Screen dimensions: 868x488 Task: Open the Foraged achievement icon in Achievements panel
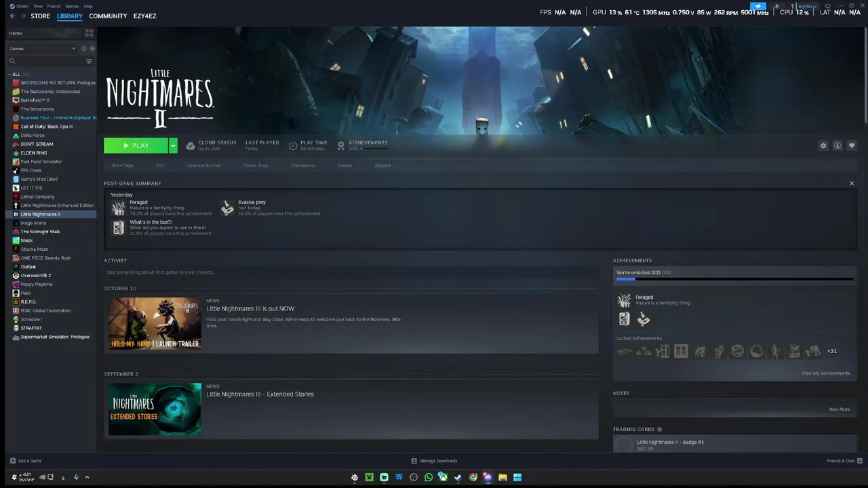tap(624, 300)
